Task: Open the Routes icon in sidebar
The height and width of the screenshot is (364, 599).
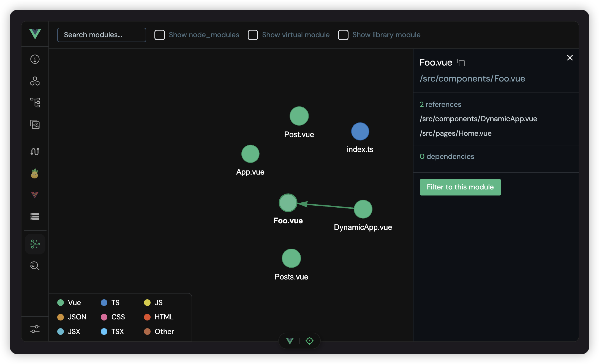Action: pyautogui.click(x=35, y=151)
